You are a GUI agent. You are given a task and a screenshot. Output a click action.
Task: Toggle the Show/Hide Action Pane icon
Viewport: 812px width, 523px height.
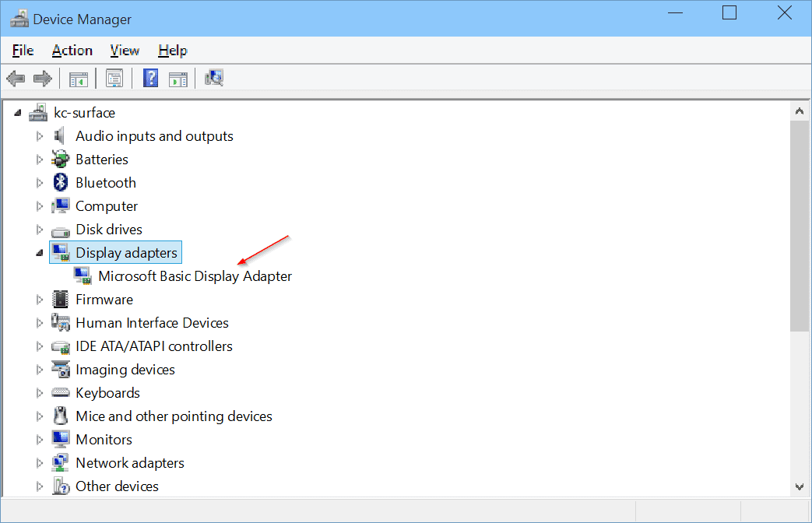pyautogui.click(x=178, y=79)
